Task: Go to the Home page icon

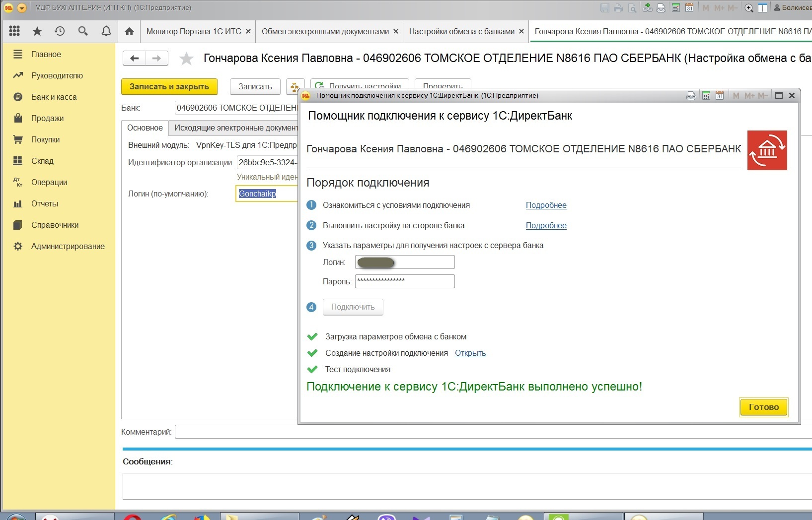Action: point(129,31)
